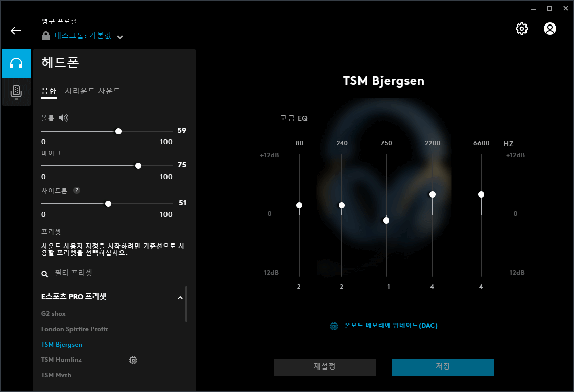
Task: Click the 2200 Hz EQ slider handle
Action: (433, 194)
